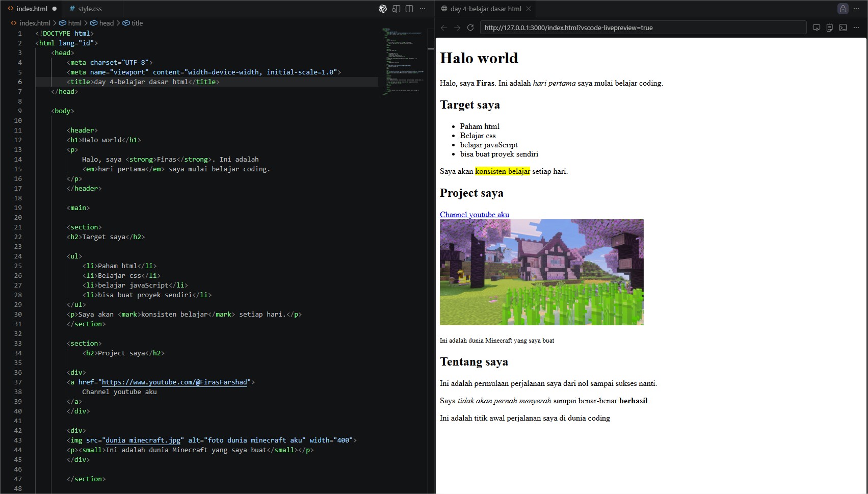Click the 'Channel youtube aku' link in preview
This screenshot has height=494, width=868.
click(474, 215)
